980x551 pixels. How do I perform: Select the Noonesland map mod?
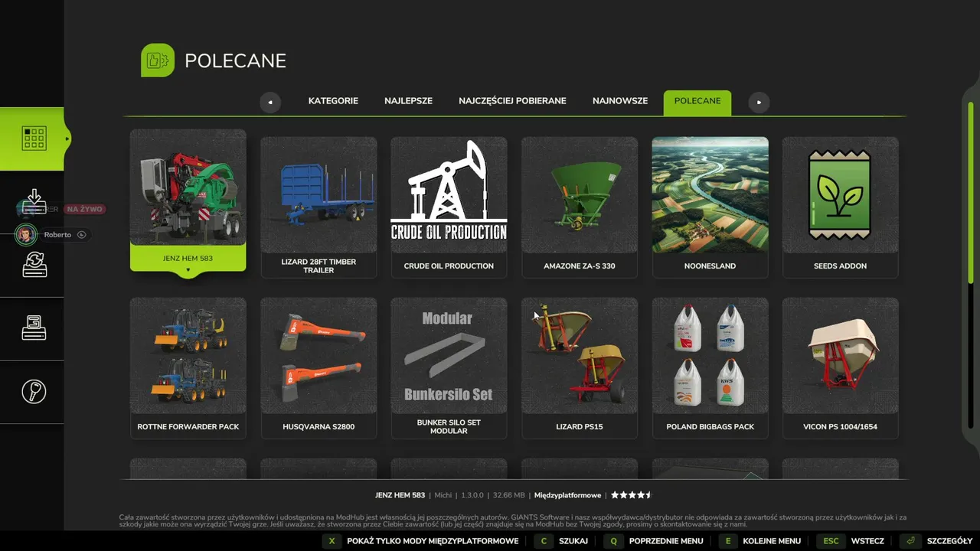coord(710,207)
